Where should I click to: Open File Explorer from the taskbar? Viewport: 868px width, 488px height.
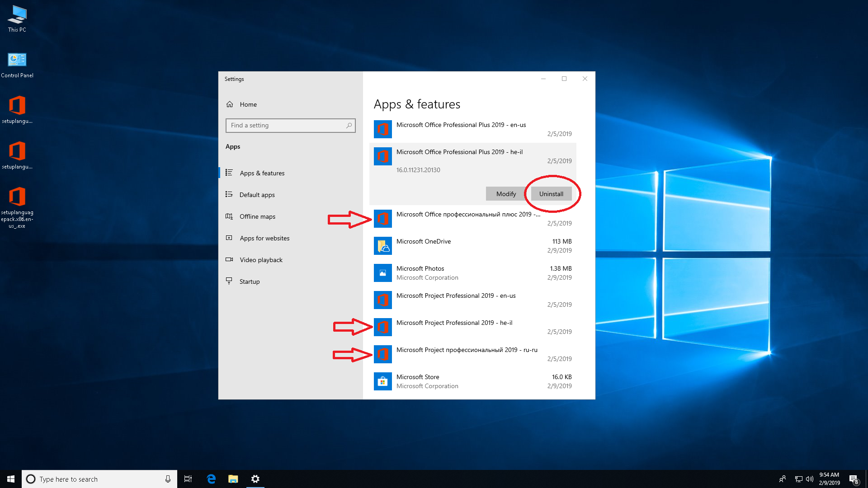[x=233, y=479]
